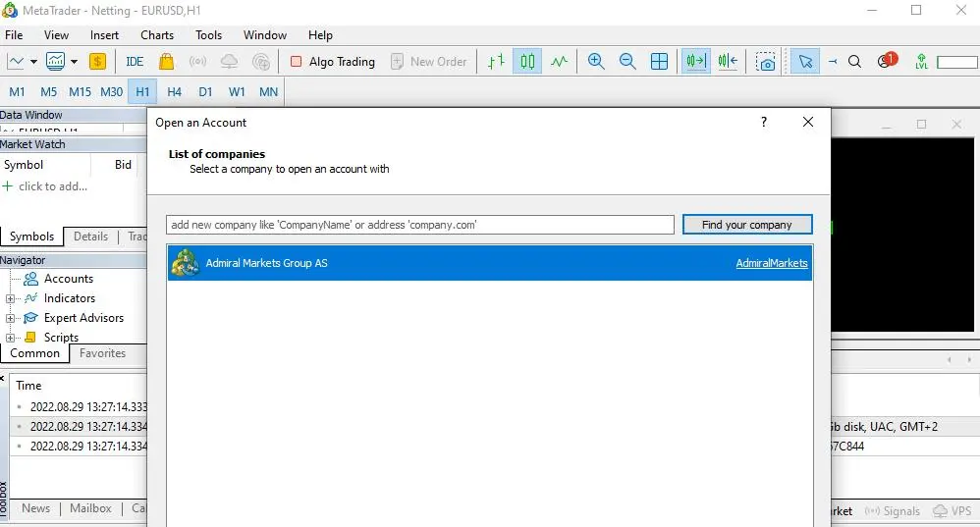This screenshot has width=980, height=527.
Task: Switch to Navigator Common tab
Action: [34, 352]
